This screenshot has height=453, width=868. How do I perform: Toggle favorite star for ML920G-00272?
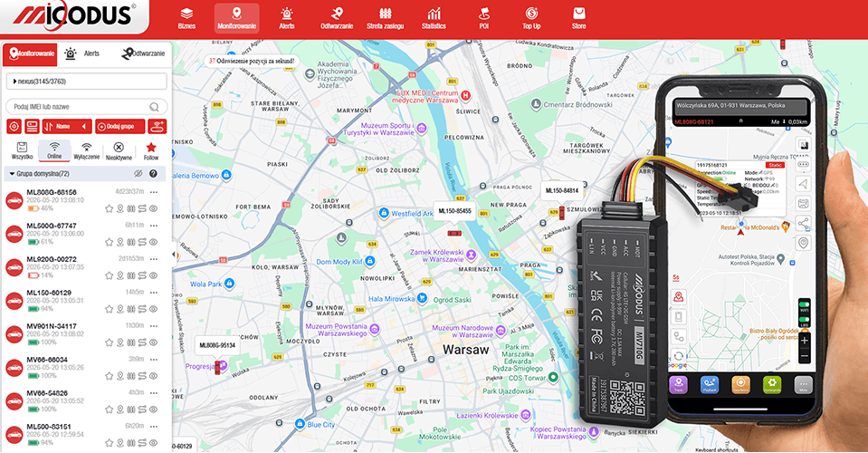point(109,275)
